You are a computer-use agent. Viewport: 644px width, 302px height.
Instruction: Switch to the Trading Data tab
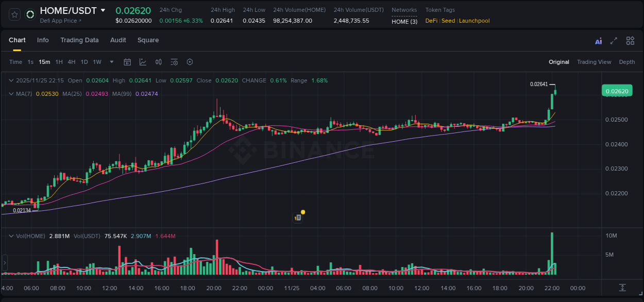click(x=79, y=40)
